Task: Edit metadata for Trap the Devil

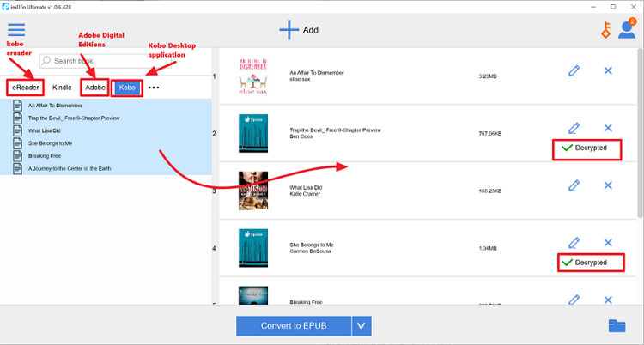Action: tap(574, 128)
